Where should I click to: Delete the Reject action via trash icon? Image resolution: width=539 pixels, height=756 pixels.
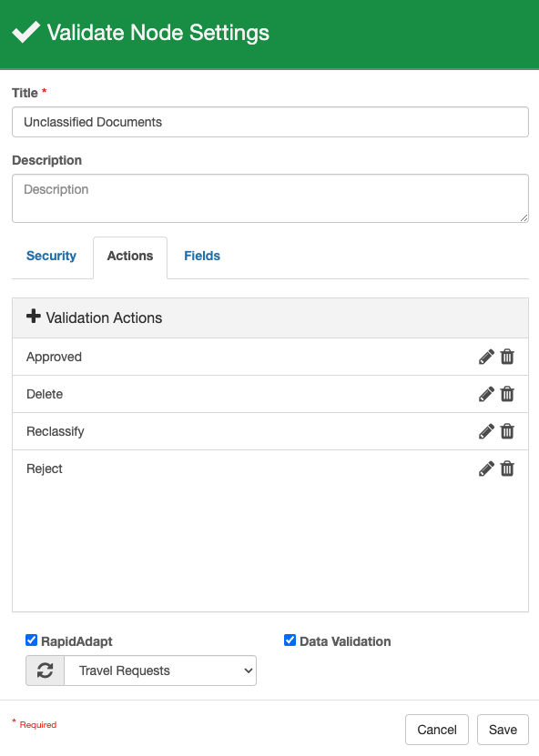507,469
